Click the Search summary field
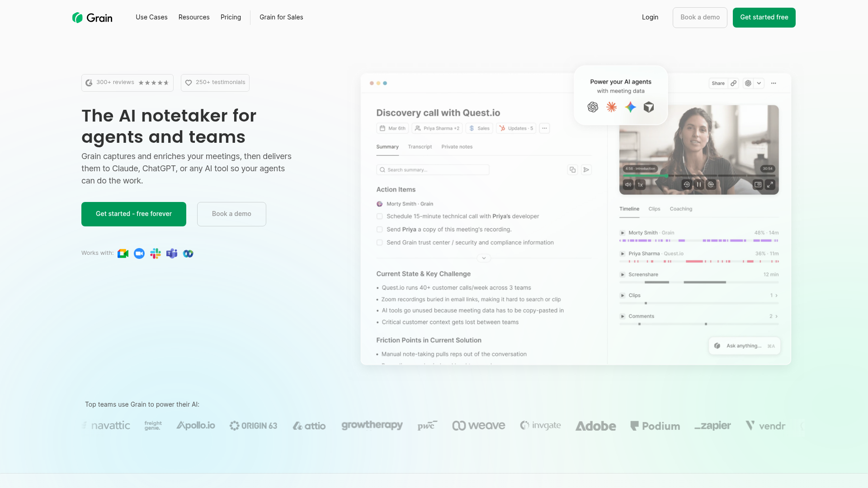868x488 pixels. 433,170
